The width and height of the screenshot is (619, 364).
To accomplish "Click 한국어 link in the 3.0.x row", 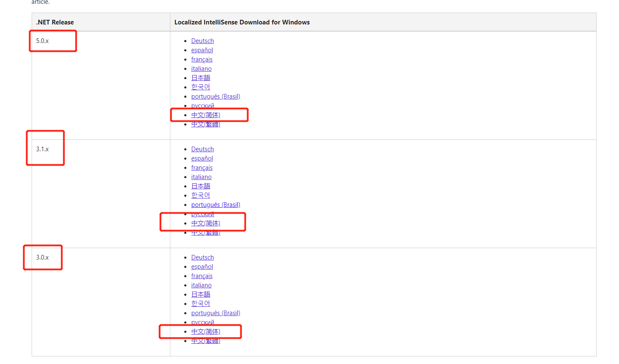I will (200, 304).
